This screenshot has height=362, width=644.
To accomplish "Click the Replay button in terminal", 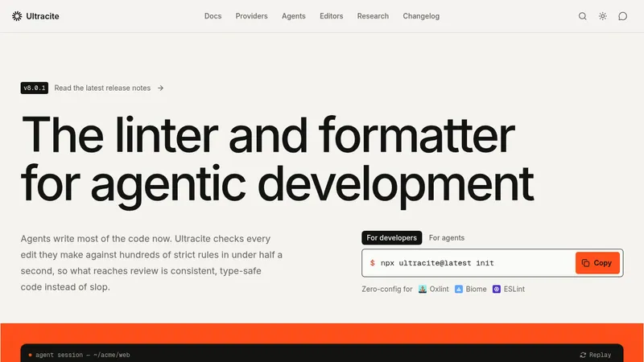I will pos(596,355).
